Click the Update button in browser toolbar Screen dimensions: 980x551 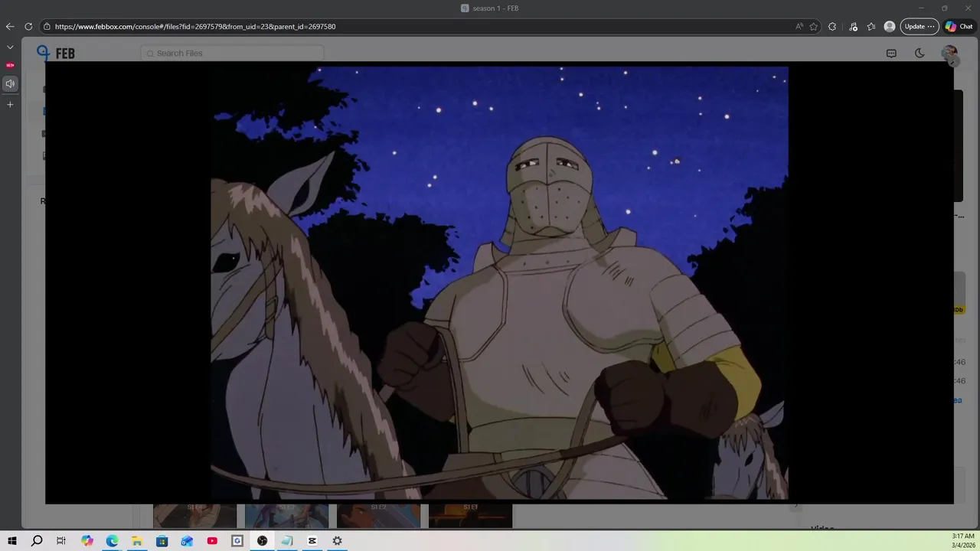[x=920, y=26]
